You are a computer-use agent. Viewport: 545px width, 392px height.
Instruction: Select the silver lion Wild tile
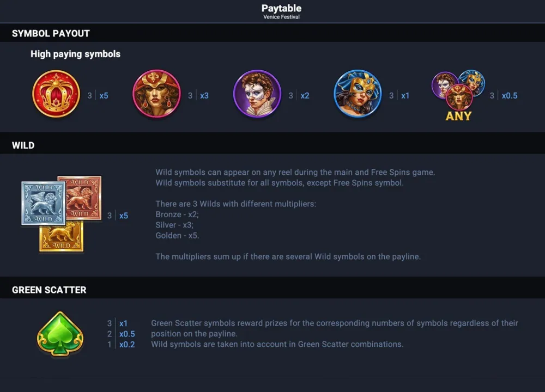coord(44,203)
